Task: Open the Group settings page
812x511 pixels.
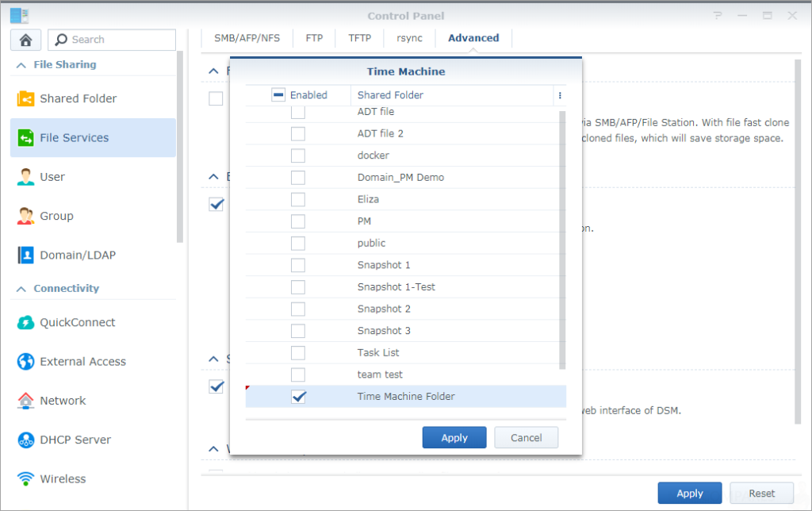Action: (x=58, y=216)
